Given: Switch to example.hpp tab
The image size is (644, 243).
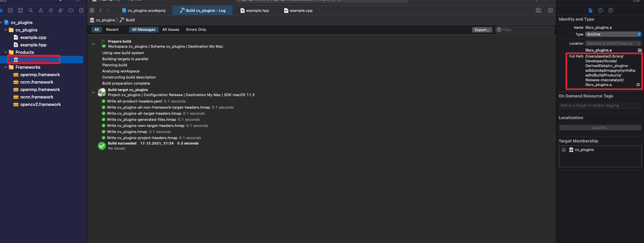Looking at the screenshot, I should point(254,10).
